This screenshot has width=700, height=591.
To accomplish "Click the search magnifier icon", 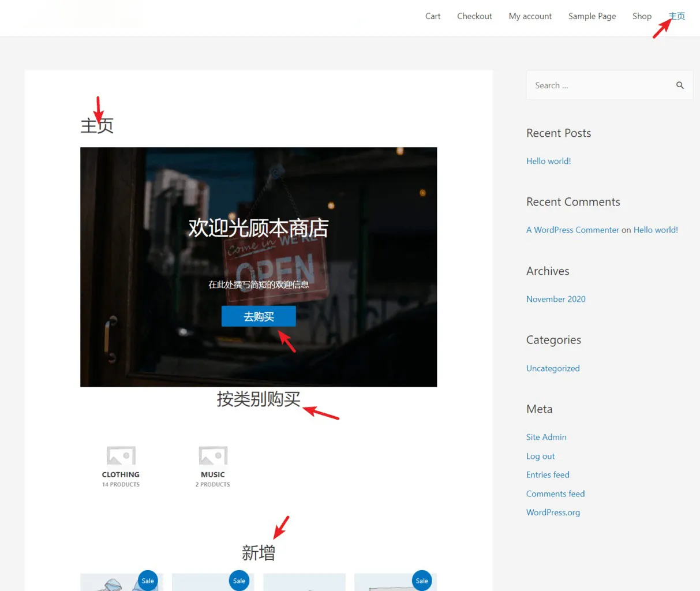I will [680, 85].
